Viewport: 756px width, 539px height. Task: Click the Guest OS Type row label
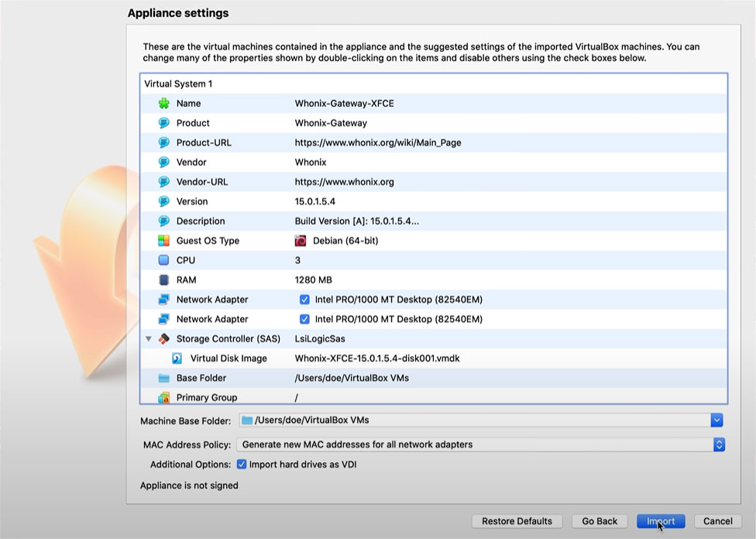pos(208,241)
